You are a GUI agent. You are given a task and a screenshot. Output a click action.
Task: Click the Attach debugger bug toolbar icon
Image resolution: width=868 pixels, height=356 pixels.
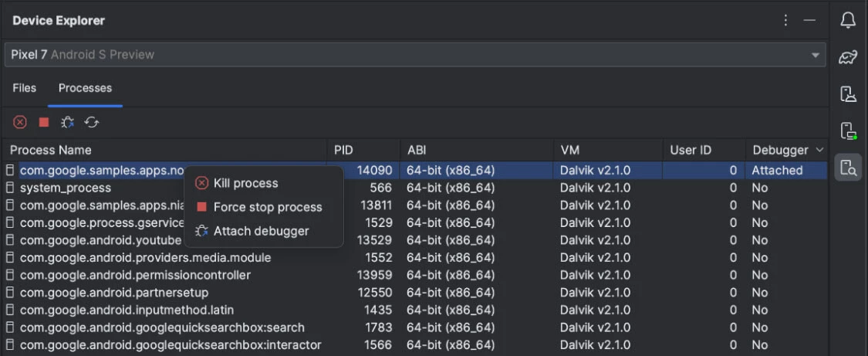click(x=68, y=122)
